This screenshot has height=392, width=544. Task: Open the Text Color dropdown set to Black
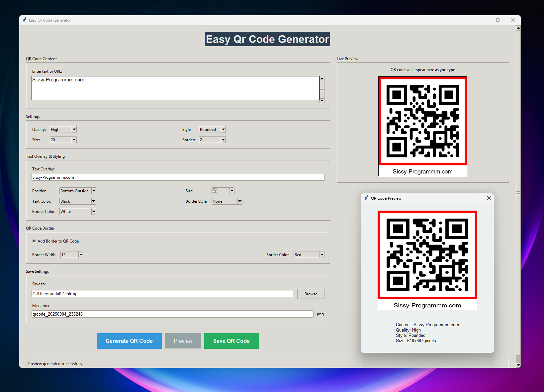click(x=94, y=201)
